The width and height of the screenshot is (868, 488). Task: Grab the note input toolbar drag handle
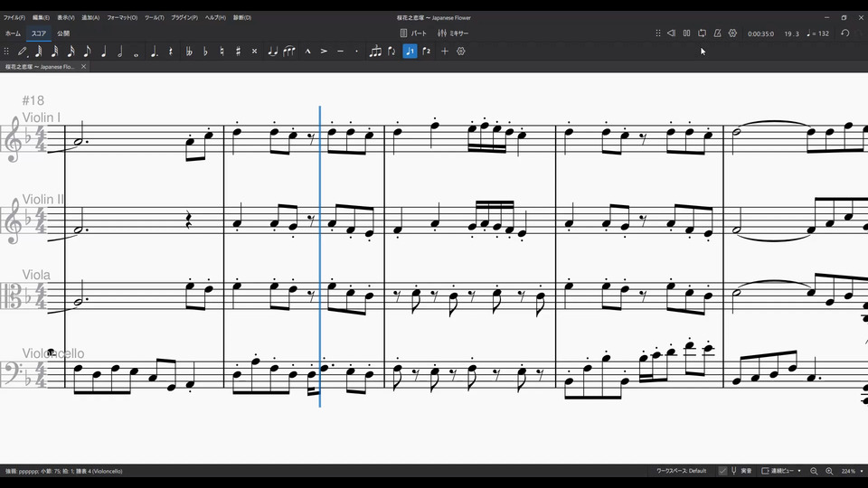point(6,52)
